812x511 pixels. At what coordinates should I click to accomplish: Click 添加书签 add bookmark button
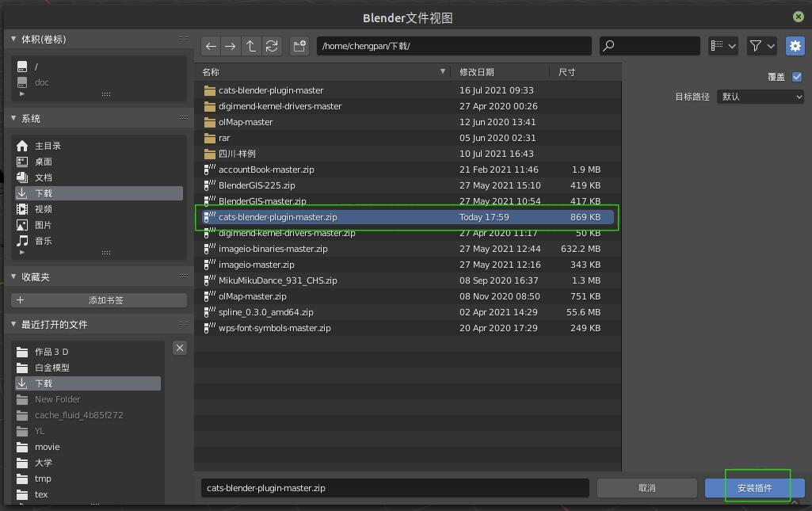pyautogui.click(x=99, y=300)
